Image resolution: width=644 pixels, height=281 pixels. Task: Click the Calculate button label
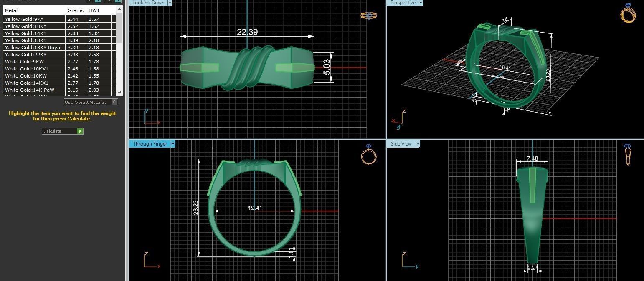click(52, 131)
